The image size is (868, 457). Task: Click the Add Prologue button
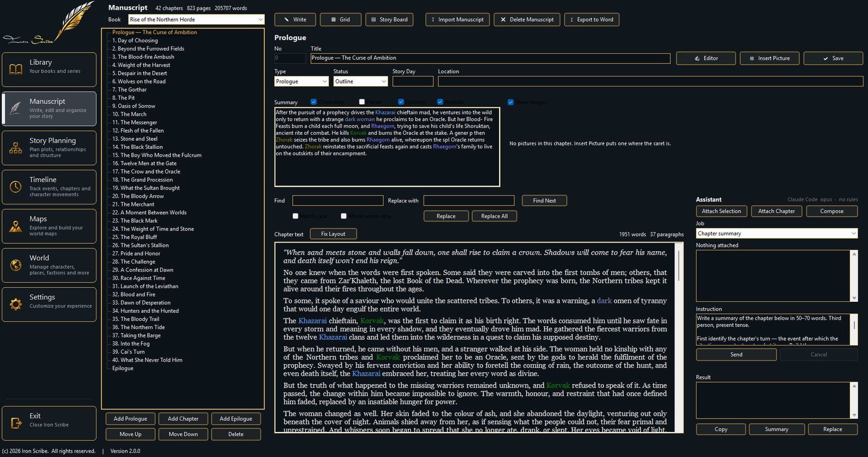tap(130, 418)
